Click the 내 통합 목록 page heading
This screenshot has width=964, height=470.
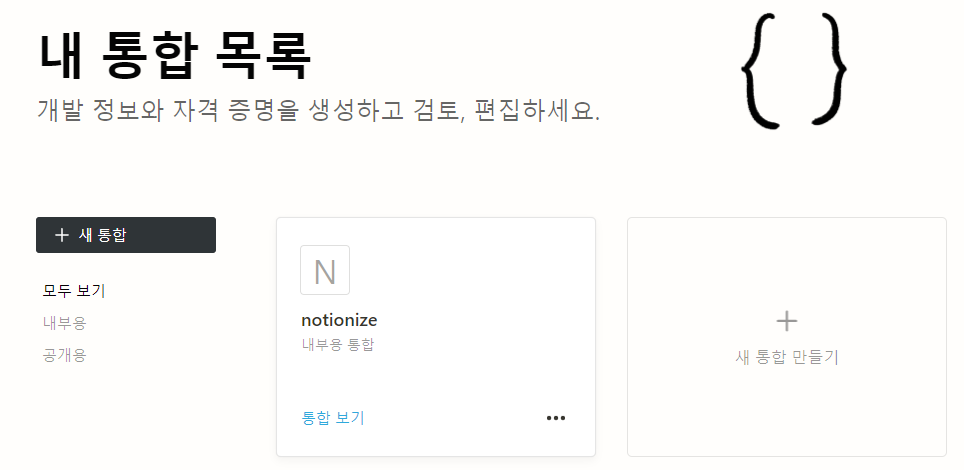175,55
